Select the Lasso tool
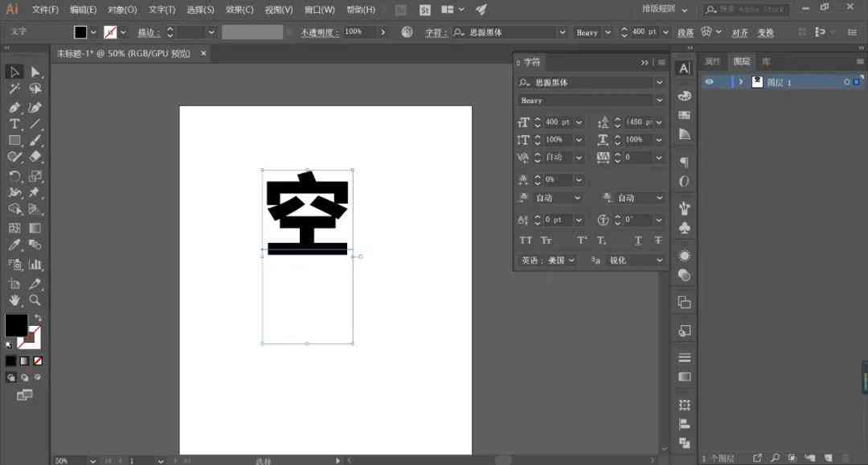Screen dimensions: 868x465 tap(35, 88)
